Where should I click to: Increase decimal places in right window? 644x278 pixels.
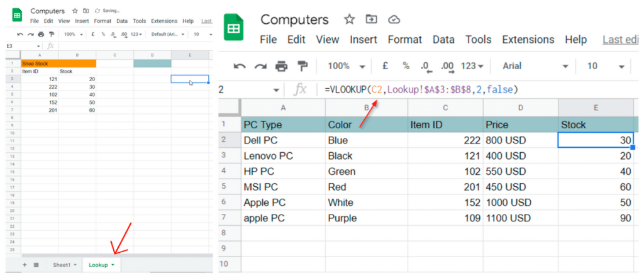(x=447, y=67)
